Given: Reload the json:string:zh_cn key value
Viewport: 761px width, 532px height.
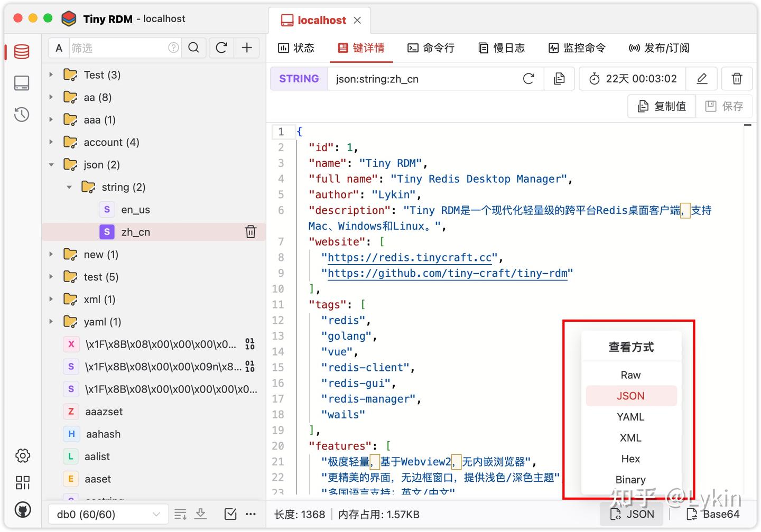Looking at the screenshot, I should click(x=528, y=79).
